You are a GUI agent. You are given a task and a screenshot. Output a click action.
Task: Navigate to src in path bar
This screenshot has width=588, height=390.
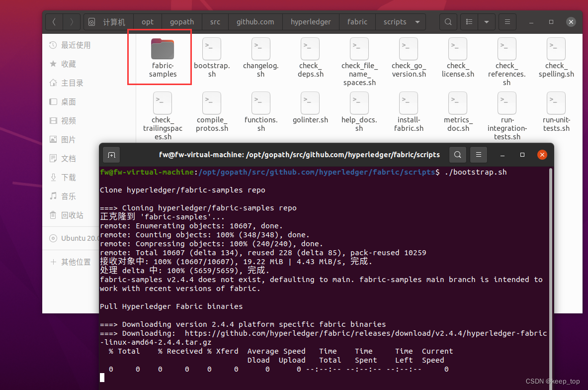(x=215, y=22)
